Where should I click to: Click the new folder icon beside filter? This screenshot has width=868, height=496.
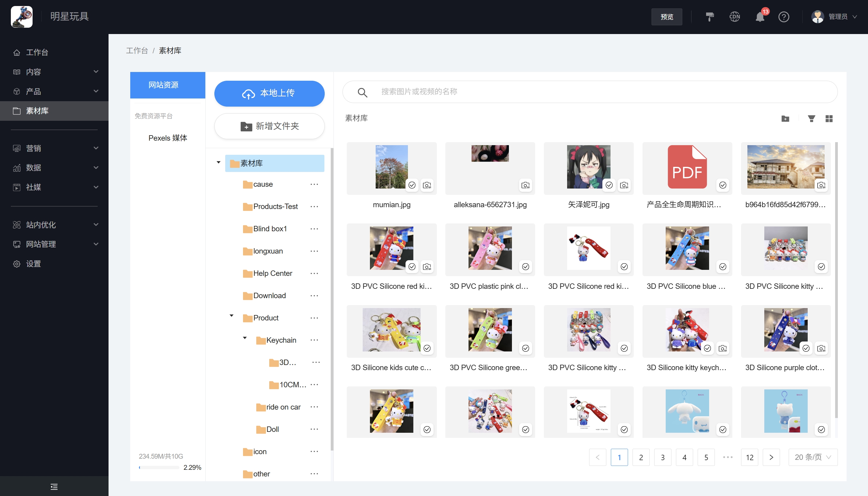pyautogui.click(x=785, y=119)
